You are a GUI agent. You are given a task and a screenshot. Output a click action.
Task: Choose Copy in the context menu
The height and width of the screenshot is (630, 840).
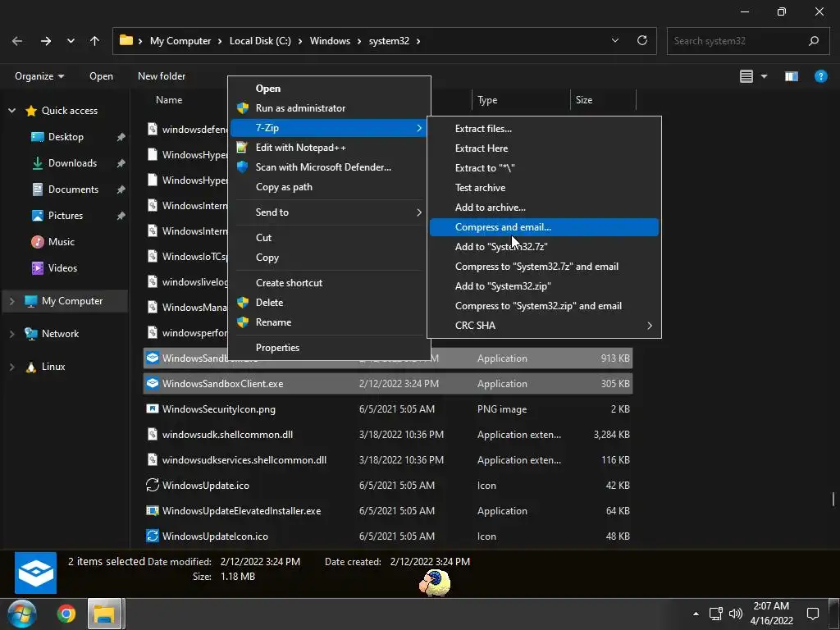(x=329, y=257)
